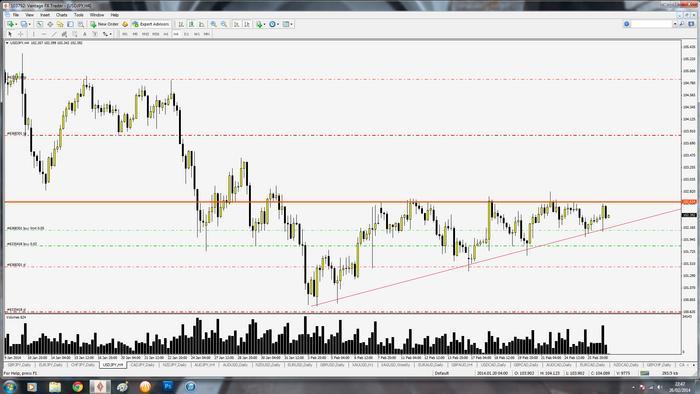Viewport: 700px width, 394px height.
Task: Switch timeframe to H1
Action: coord(166,34)
